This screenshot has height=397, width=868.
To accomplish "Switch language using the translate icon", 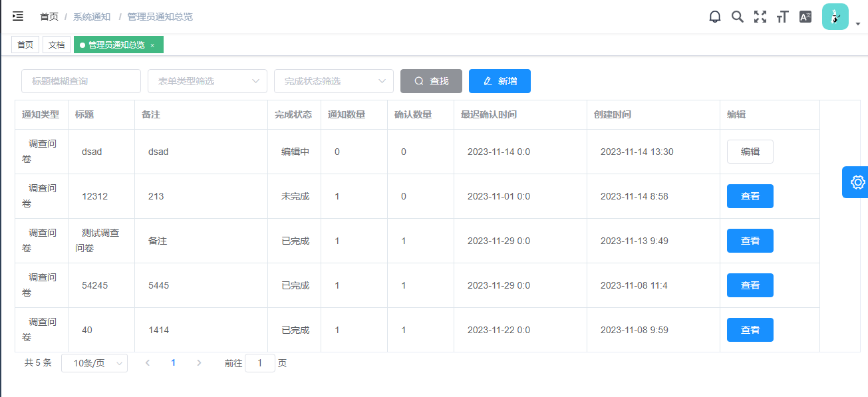I will coord(805,17).
